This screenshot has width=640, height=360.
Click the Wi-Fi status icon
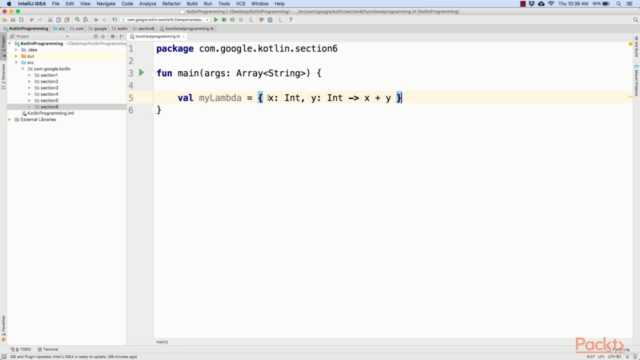pyautogui.click(x=551, y=4)
